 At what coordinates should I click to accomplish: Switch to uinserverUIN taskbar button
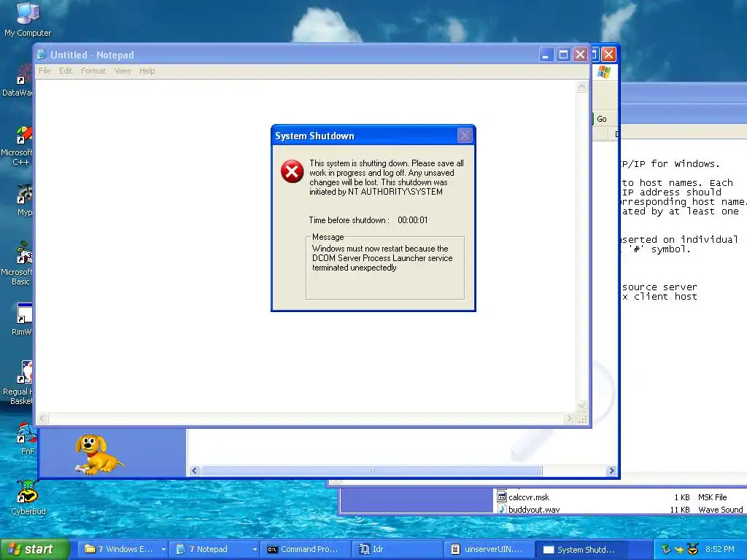click(x=489, y=549)
